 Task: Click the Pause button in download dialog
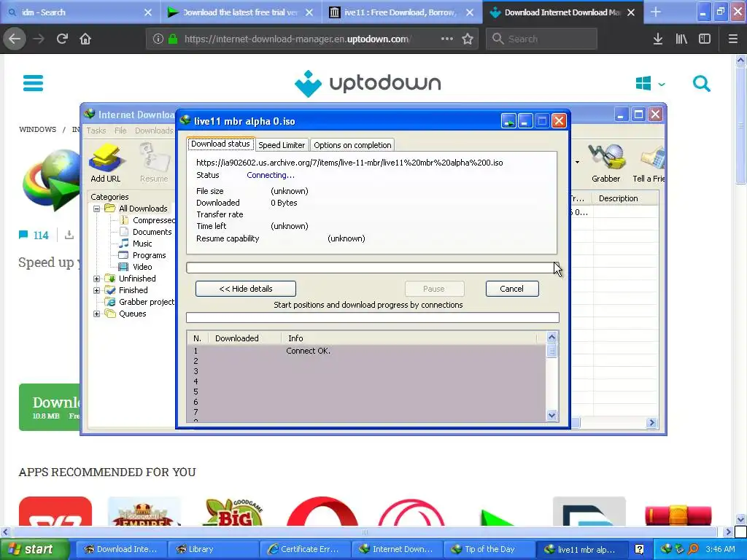(434, 289)
